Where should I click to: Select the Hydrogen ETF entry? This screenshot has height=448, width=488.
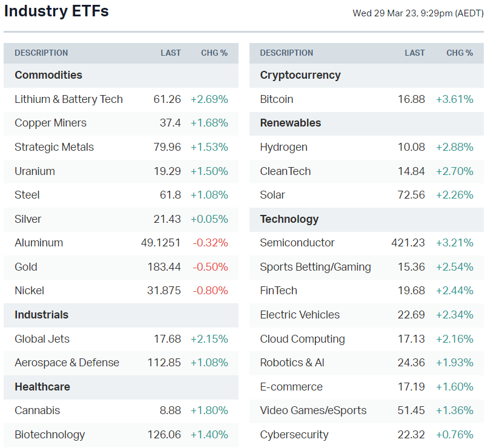click(283, 147)
